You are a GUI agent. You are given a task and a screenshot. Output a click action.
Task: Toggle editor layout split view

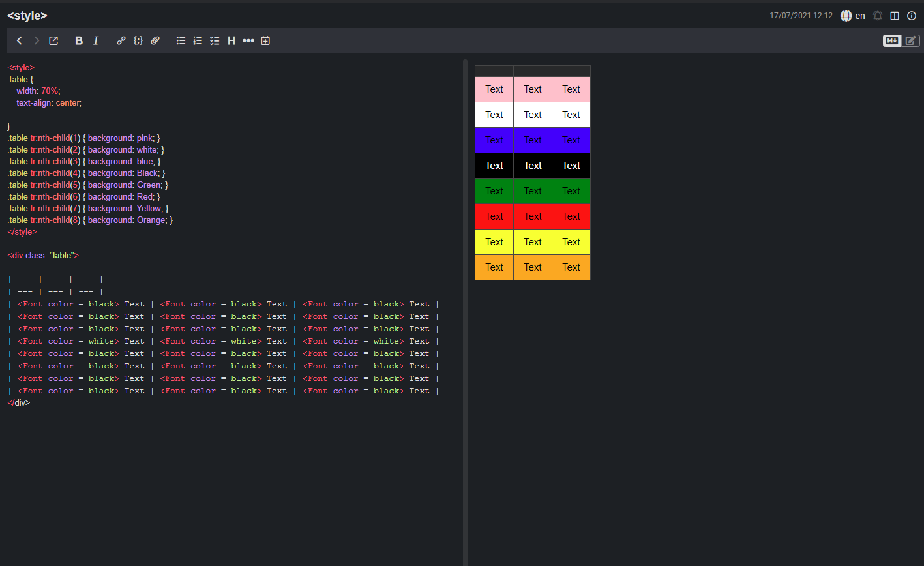pos(895,16)
